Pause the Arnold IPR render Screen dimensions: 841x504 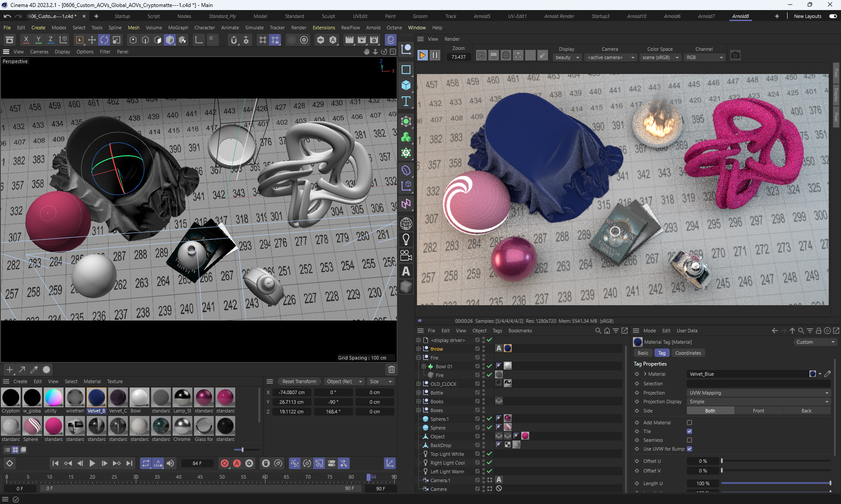point(435,55)
